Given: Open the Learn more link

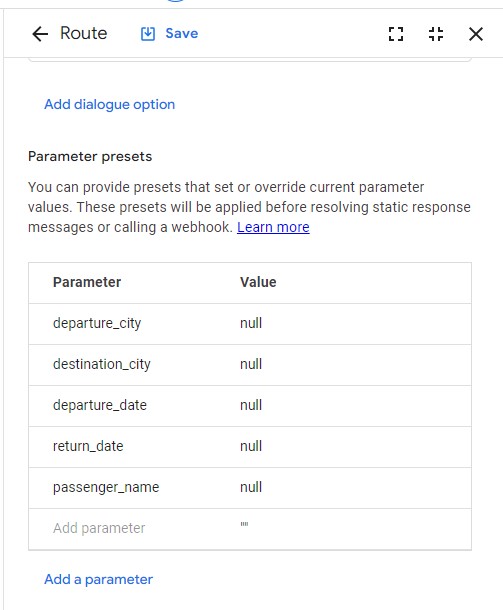Looking at the screenshot, I should click(273, 227).
